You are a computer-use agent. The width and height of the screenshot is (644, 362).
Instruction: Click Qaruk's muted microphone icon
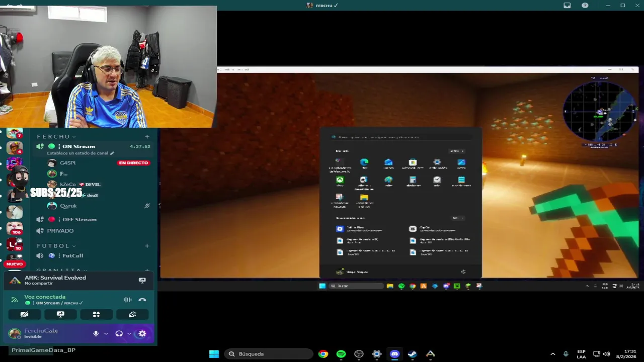click(x=147, y=206)
